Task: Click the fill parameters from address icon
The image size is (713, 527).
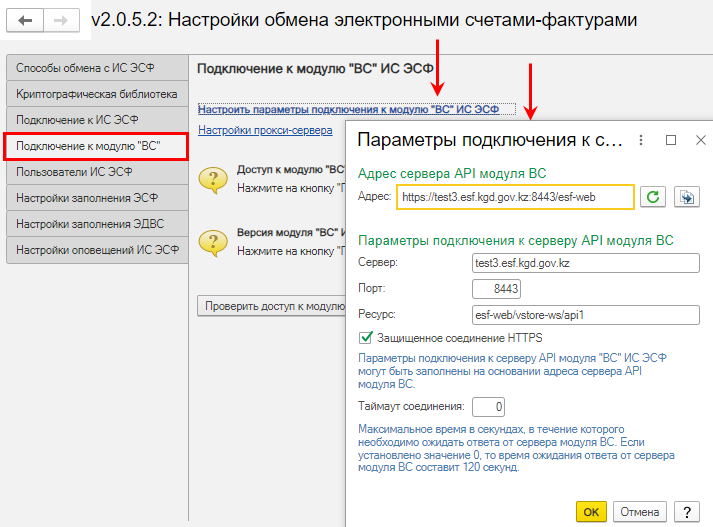Action: [687, 197]
